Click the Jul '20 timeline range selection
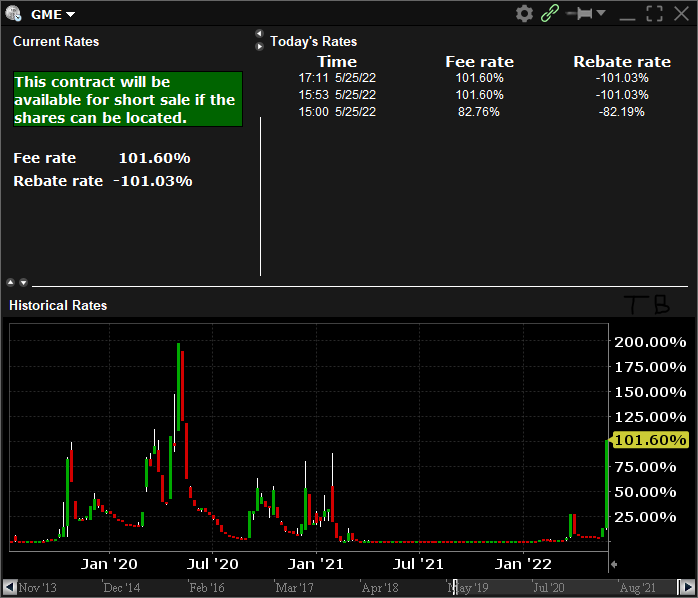698x598 pixels. point(549,587)
